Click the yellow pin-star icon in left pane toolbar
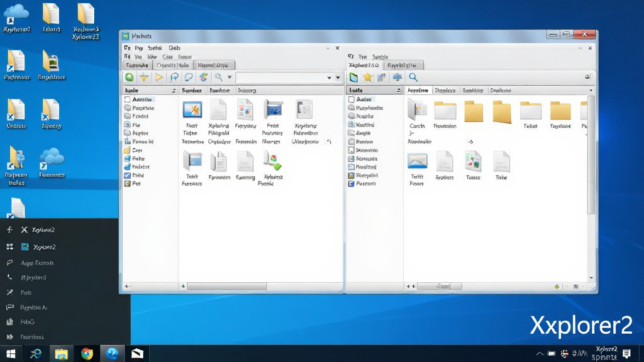 [x=144, y=77]
